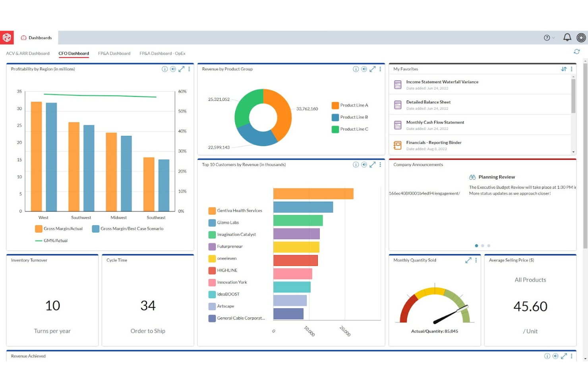Click the info icon on Profitability by Region
The width and height of the screenshot is (588, 392).
(165, 69)
